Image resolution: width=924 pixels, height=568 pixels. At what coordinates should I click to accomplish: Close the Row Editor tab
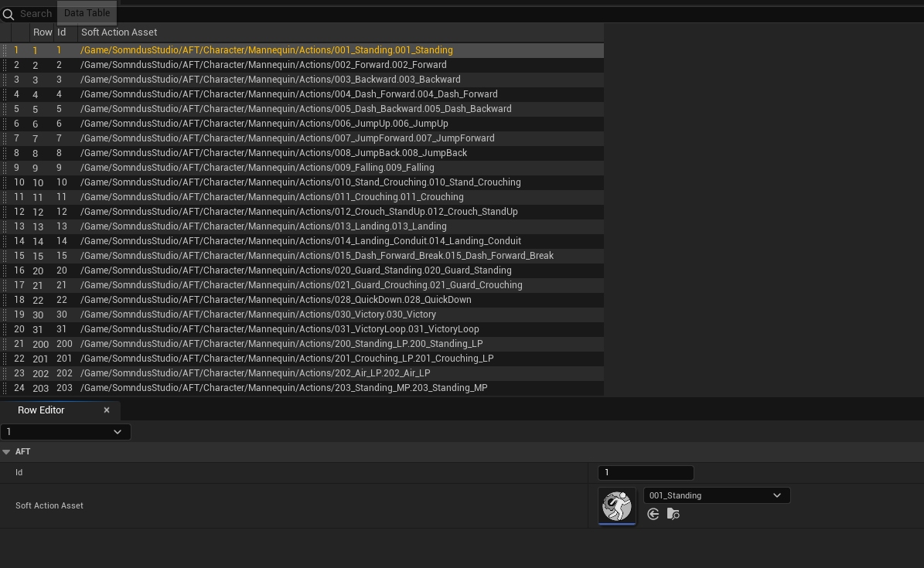107,410
